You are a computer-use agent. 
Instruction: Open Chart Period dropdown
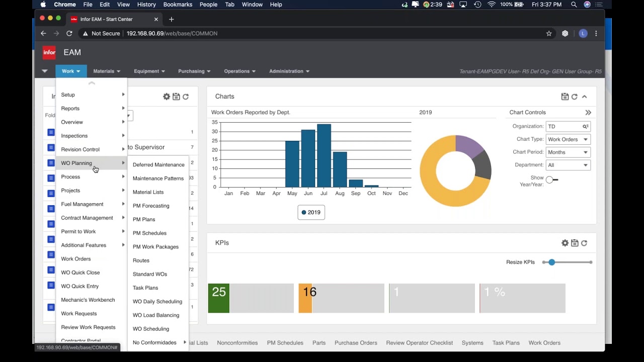point(568,152)
